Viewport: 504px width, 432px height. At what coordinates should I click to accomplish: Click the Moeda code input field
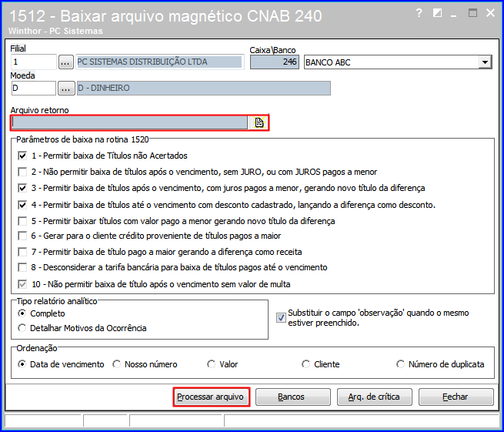click(x=34, y=88)
